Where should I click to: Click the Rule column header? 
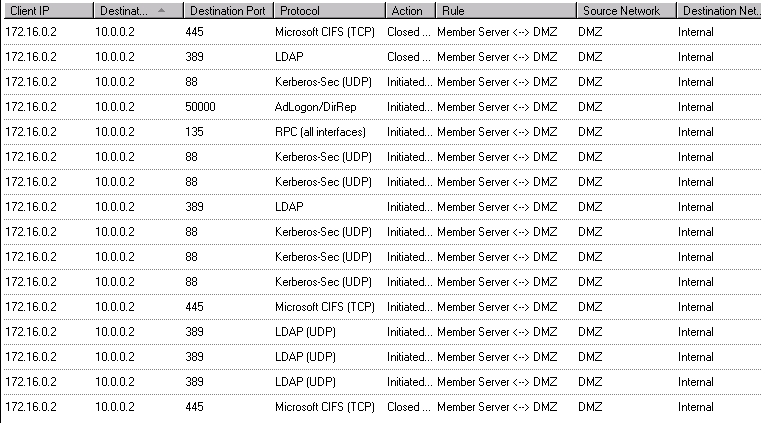(x=503, y=11)
